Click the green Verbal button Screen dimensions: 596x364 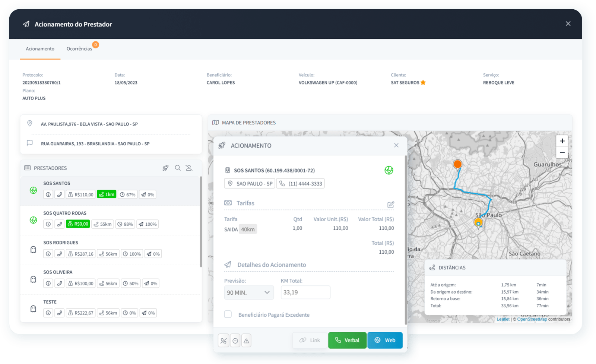(347, 340)
